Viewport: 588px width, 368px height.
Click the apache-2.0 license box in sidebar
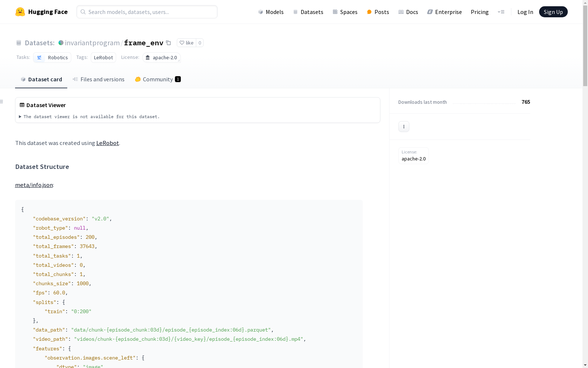click(x=413, y=156)
